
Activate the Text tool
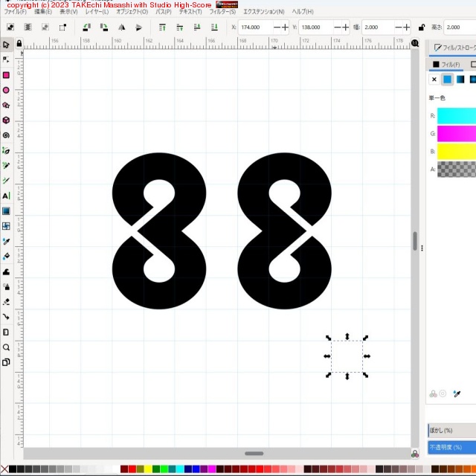pyautogui.click(x=6, y=196)
